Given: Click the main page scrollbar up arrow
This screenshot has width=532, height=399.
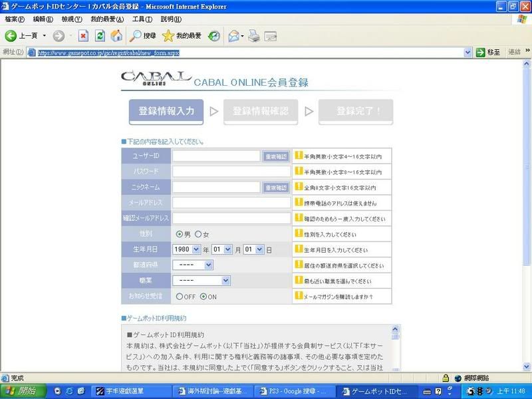Looking at the screenshot, I should click(527, 63).
